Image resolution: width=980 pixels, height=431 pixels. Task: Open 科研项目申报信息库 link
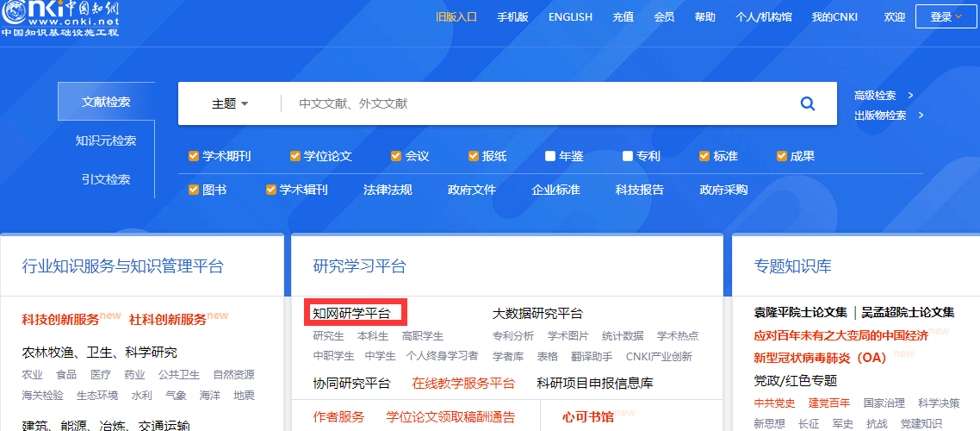click(x=595, y=383)
